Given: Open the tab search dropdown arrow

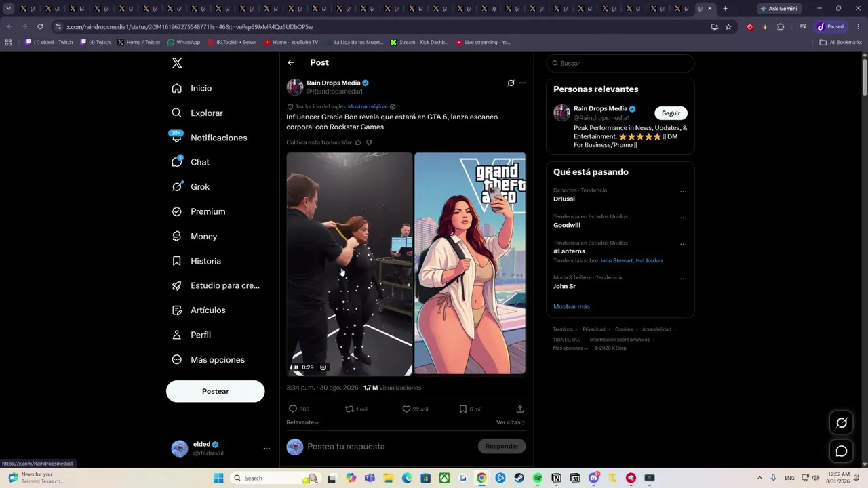Looking at the screenshot, I should click(x=8, y=9).
